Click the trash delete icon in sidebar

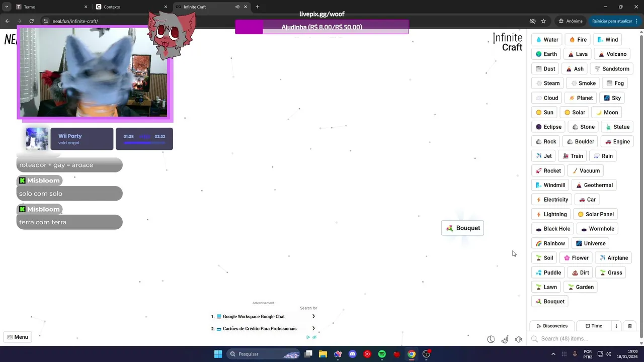pyautogui.click(x=629, y=326)
